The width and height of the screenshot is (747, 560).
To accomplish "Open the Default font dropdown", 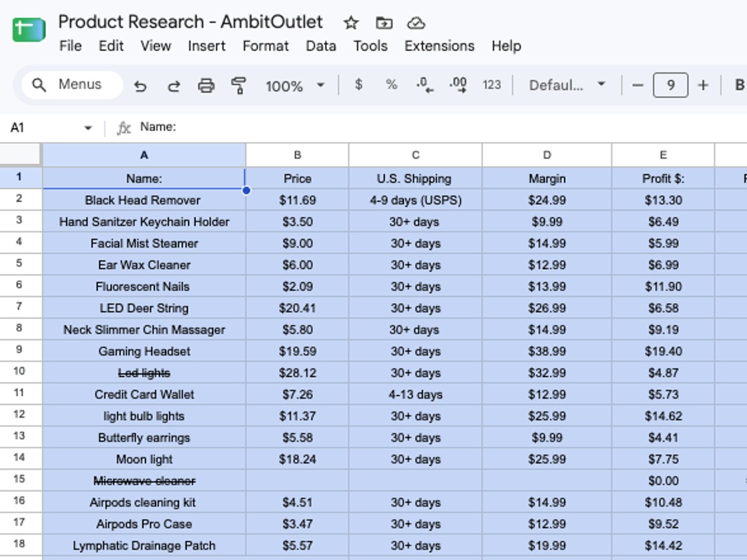I will point(567,85).
